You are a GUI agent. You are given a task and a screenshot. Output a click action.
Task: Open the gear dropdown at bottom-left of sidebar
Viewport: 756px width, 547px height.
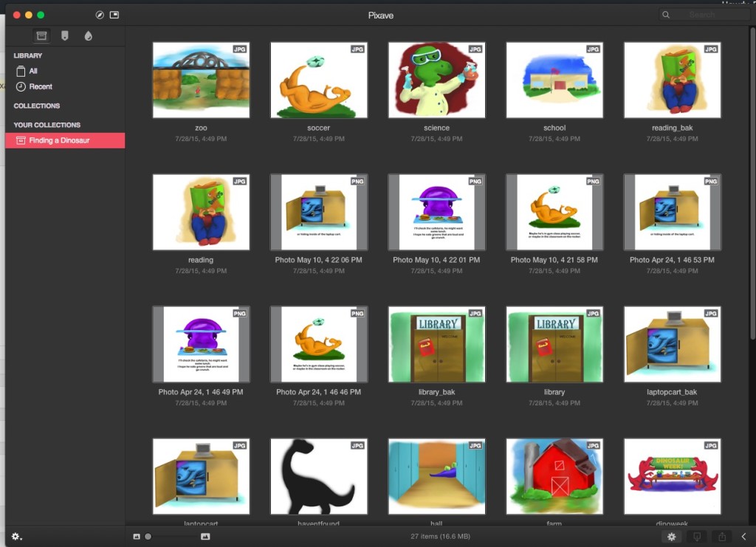[16, 537]
